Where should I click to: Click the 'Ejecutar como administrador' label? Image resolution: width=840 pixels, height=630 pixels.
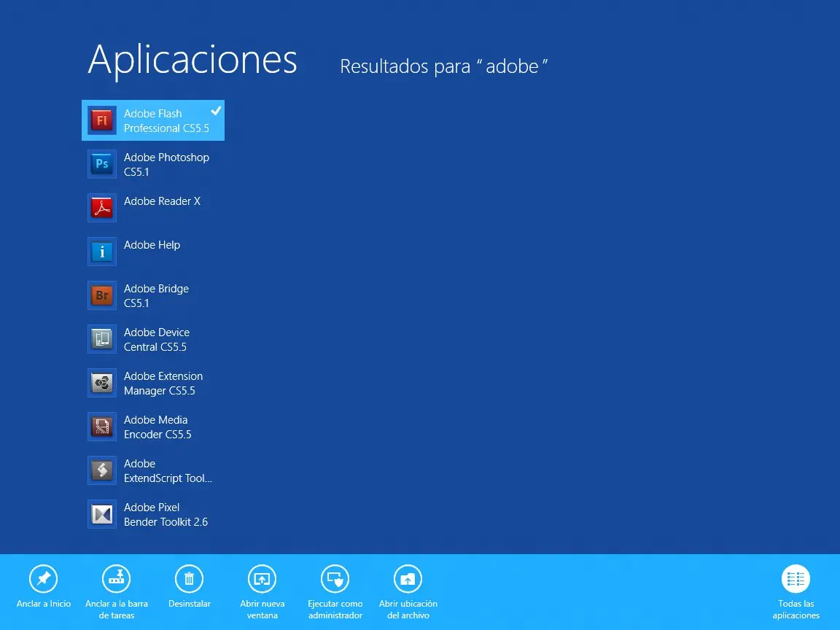[335, 610]
